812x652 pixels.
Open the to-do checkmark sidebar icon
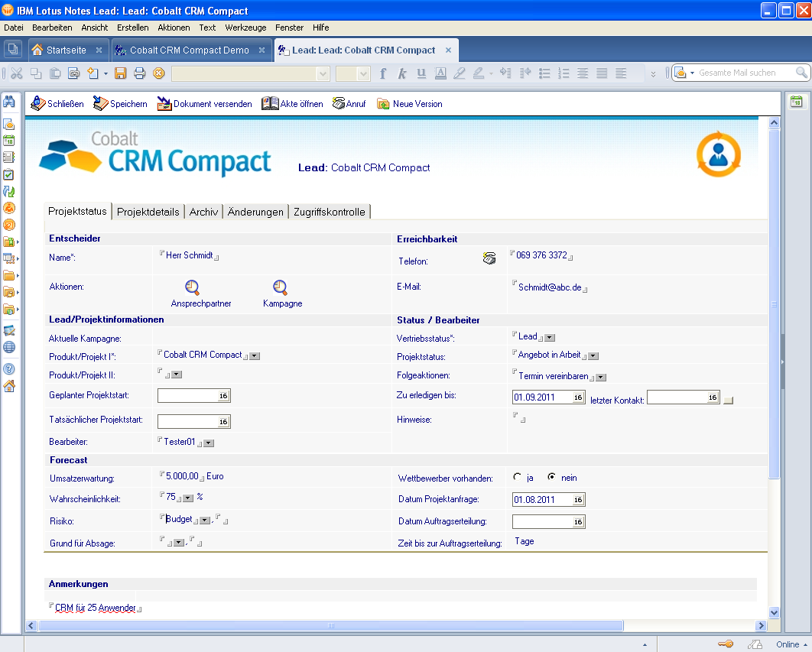point(9,174)
